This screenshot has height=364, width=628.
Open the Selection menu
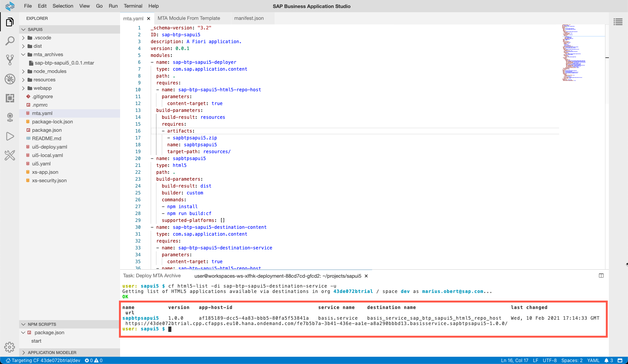63,6
